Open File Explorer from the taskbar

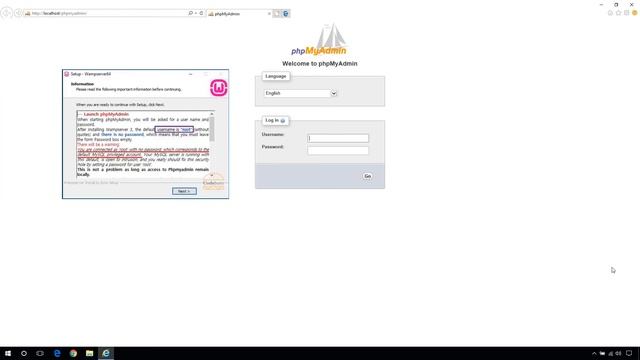pos(89,353)
